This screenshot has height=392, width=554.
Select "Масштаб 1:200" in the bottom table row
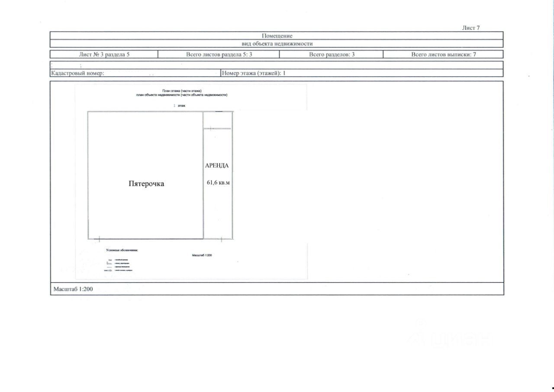(x=73, y=289)
